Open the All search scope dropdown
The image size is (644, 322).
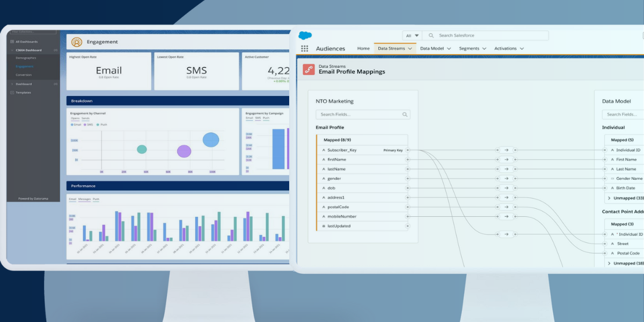(x=412, y=35)
